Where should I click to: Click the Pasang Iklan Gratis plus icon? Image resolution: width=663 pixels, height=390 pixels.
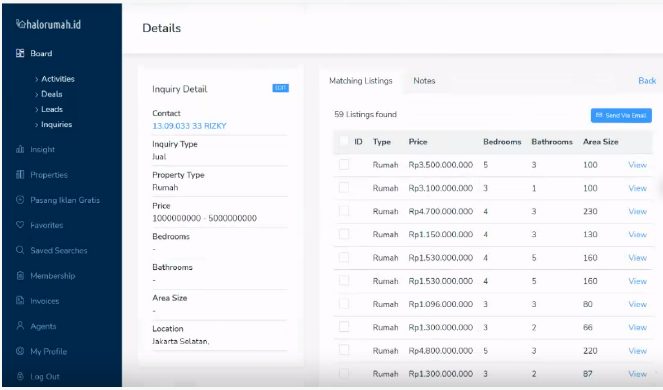point(20,200)
